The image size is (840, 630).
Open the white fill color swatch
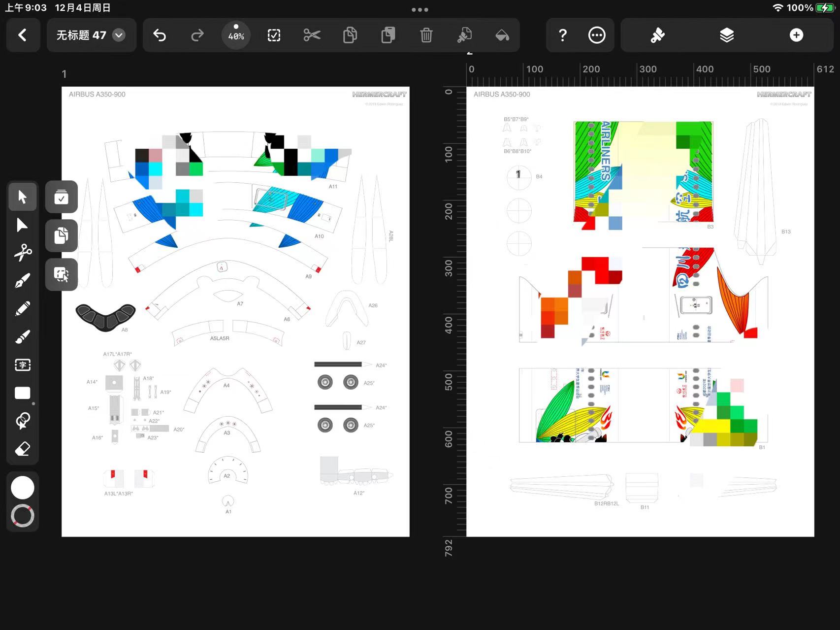click(x=23, y=488)
